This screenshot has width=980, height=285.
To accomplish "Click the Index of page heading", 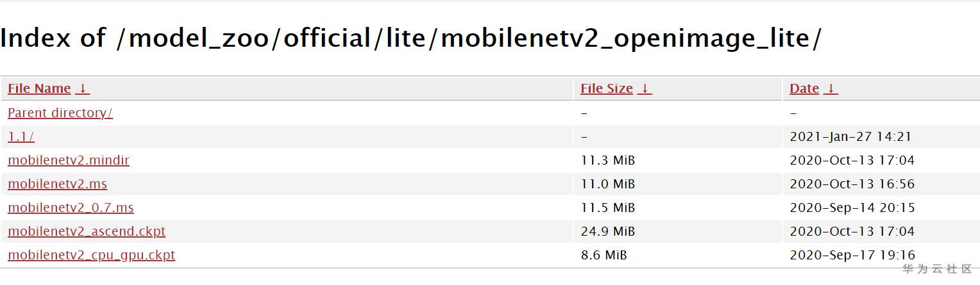I will (410, 38).
